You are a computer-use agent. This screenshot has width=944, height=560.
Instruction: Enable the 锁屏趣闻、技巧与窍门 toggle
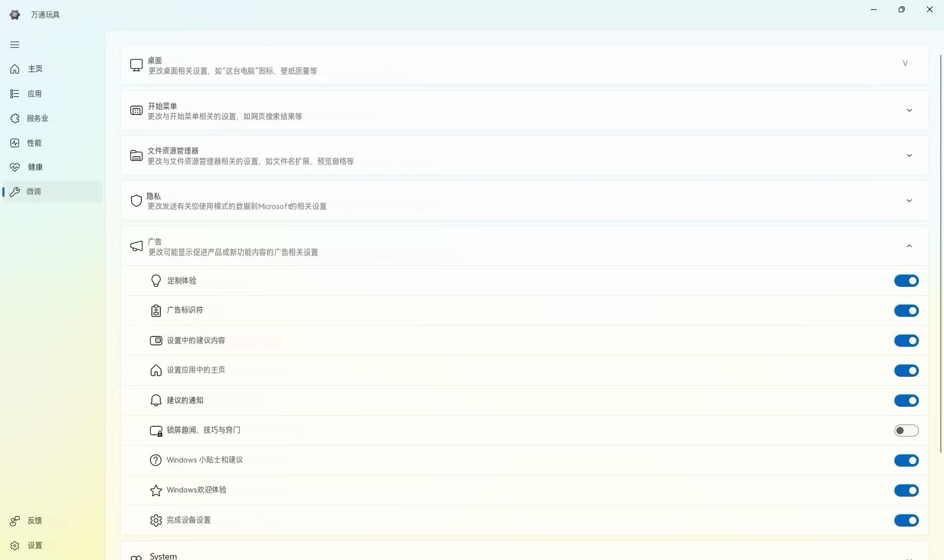tap(906, 431)
